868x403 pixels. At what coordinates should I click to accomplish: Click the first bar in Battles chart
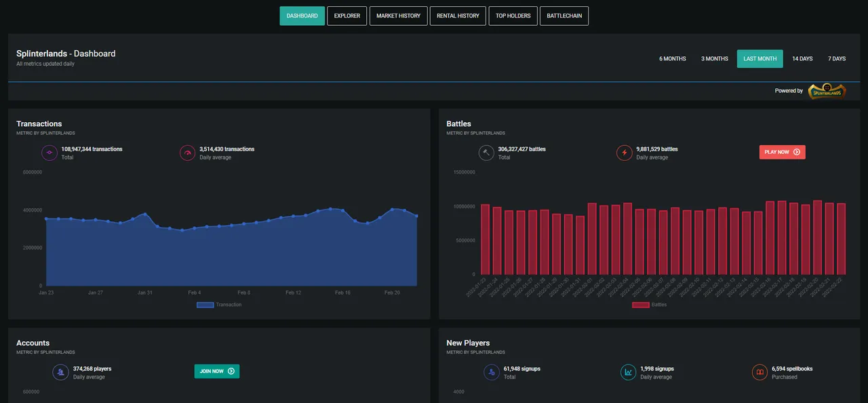[x=485, y=239]
